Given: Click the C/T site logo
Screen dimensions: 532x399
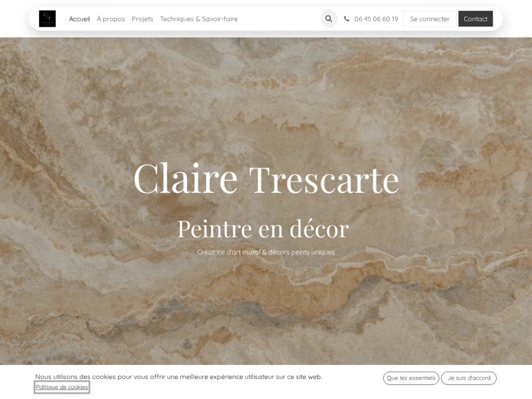Looking at the screenshot, I should 47,19.
